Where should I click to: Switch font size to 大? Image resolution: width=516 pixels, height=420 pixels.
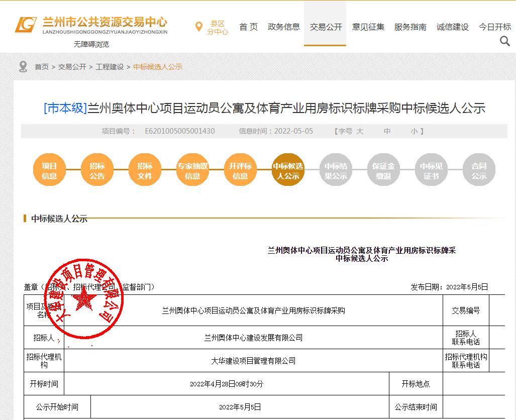tap(360, 131)
